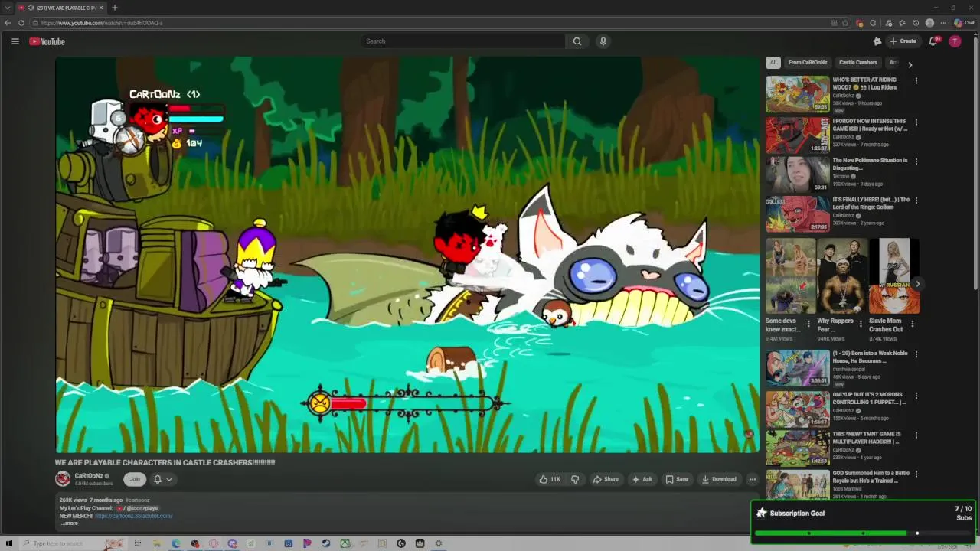Click the Join button
Image resolution: width=980 pixels, height=551 pixels.
point(135,479)
